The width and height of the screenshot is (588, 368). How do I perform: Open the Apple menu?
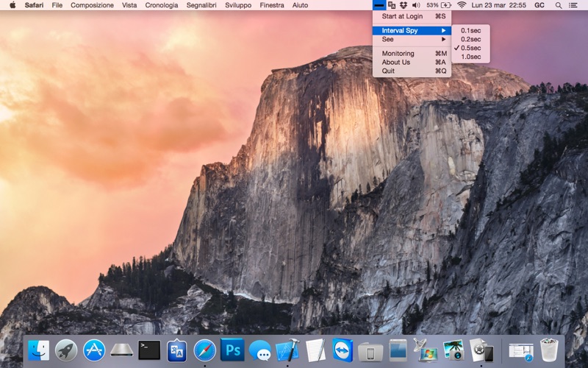pyautogui.click(x=12, y=5)
